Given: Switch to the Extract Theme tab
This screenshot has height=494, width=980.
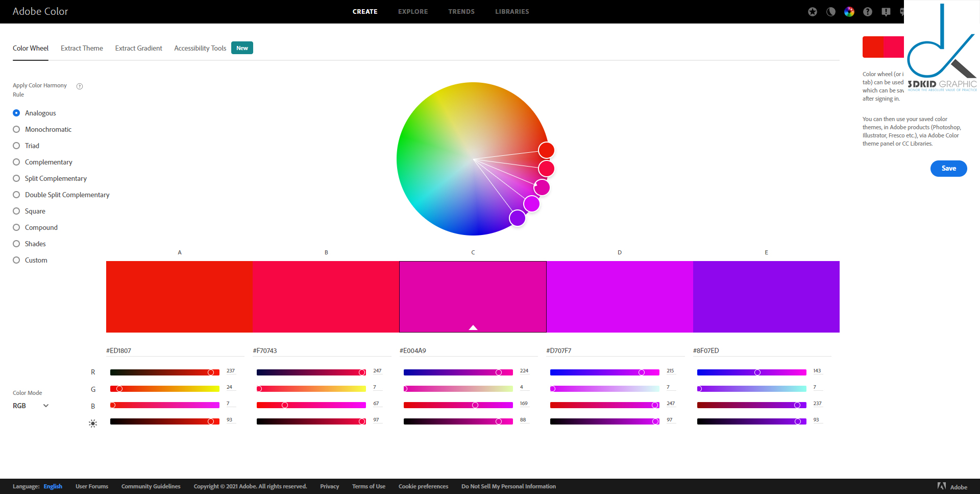Looking at the screenshot, I should click(x=82, y=48).
